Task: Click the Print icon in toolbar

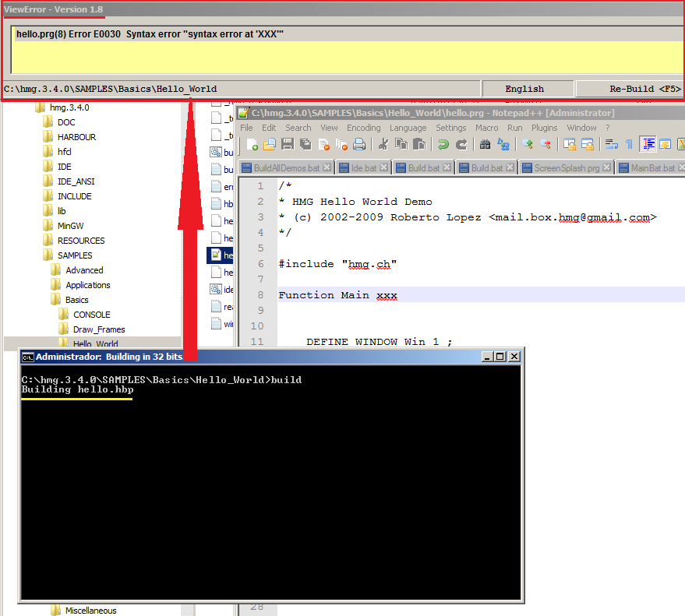Action: click(x=359, y=144)
